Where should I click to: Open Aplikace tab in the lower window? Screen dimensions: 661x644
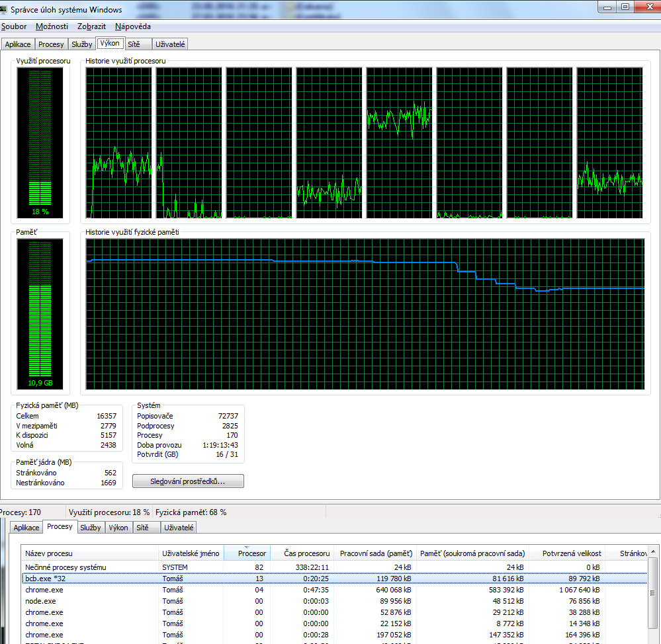click(26, 528)
